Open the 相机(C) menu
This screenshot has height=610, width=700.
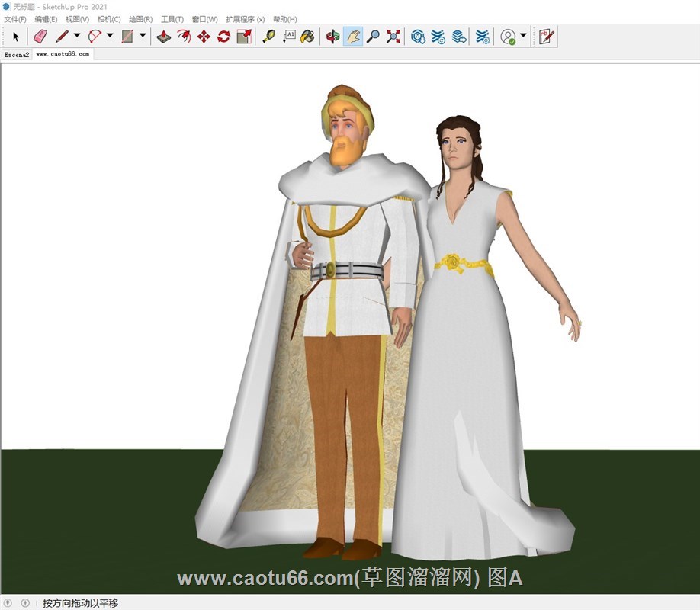(x=109, y=19)
